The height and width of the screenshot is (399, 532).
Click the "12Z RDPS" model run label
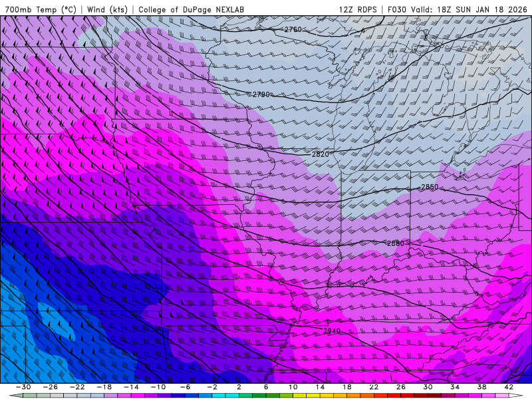[358, 9]
